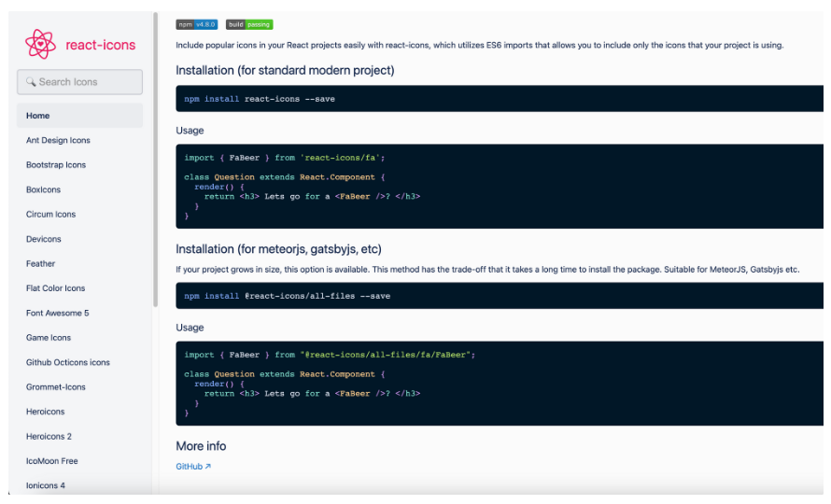Open Ant Design Icons set
This screenshot has height=504, width=831.
(x=58, y=140)
